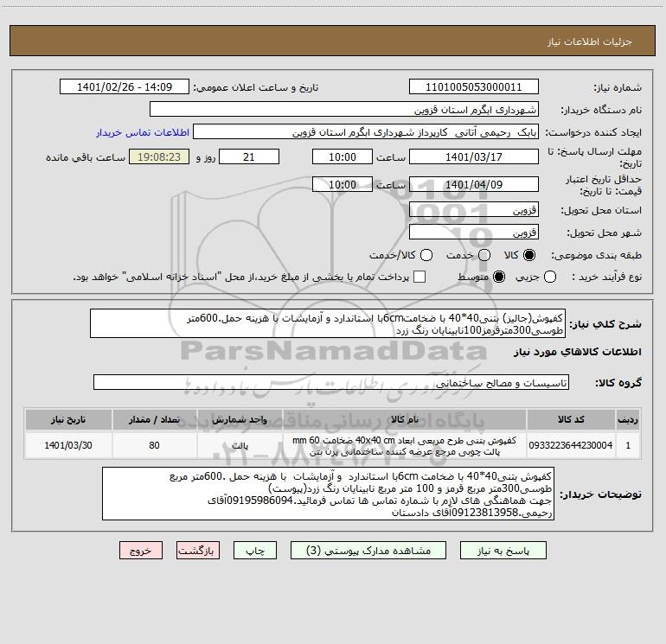
Task: Click product code cell 0933223644230004
Action: pos(571,445)
